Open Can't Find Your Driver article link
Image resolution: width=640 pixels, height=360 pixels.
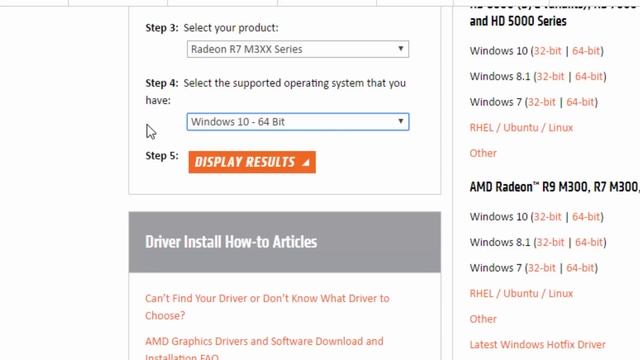[267, 307]
